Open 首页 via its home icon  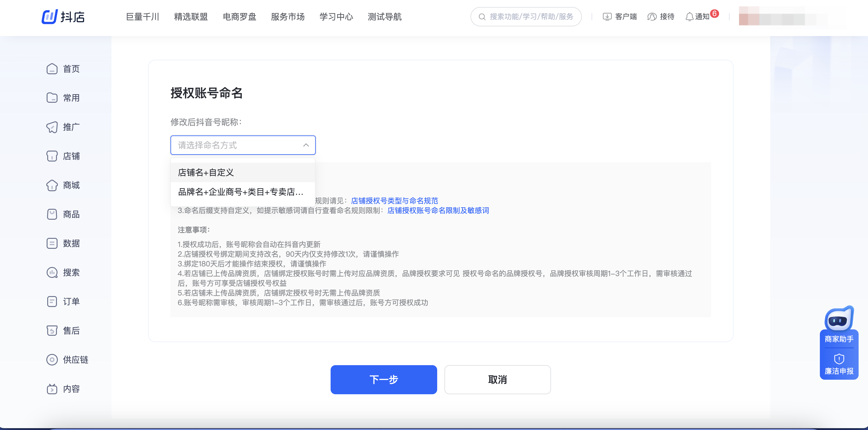[52, 69]
